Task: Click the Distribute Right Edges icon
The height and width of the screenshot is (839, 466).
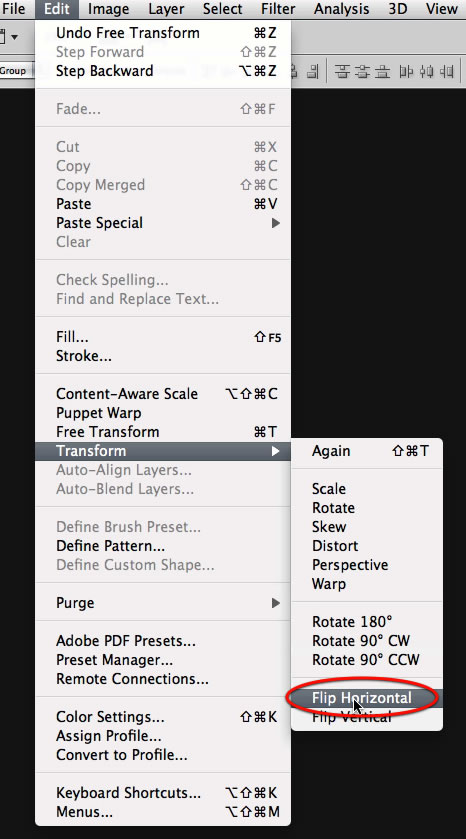Action: pyautogui.click(x=447, y=71)
